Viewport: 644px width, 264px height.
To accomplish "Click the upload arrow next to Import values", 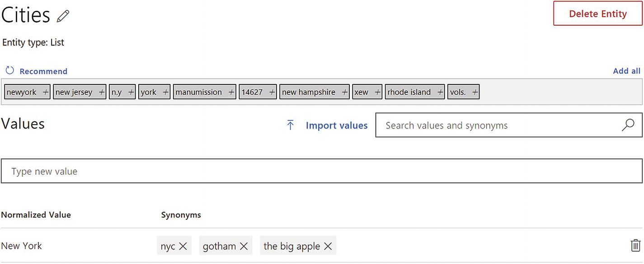I will [291, 125].
